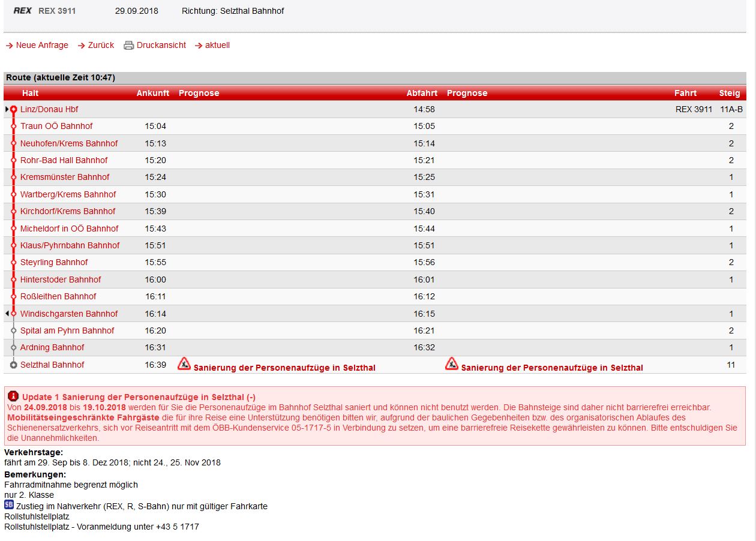This screenshot has width=756, height=541.
Task: Open Steyrling Bahnhof station link
Action: coord(54,262)
